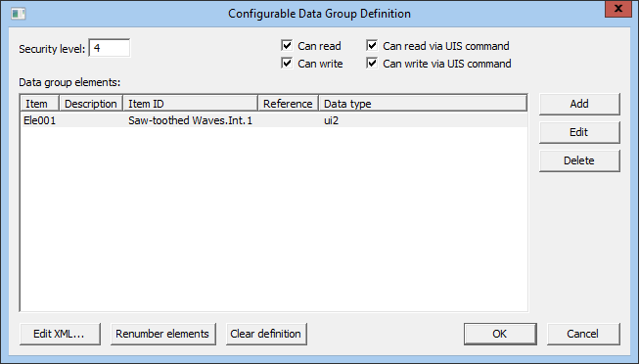Viewport: 639px width, 364px height.
Task: Focus the Security level input field
Action: pyautogui.click(x=110, y=48)
